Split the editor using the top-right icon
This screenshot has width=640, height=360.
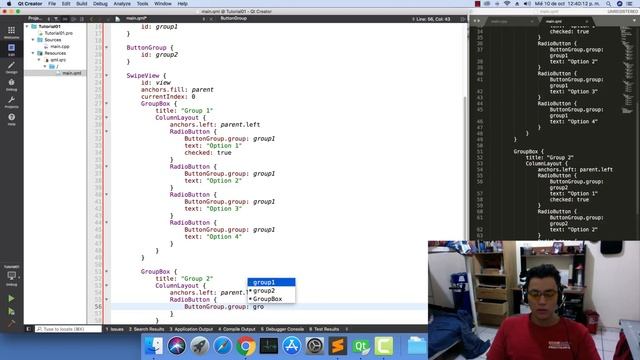(462, 19)
